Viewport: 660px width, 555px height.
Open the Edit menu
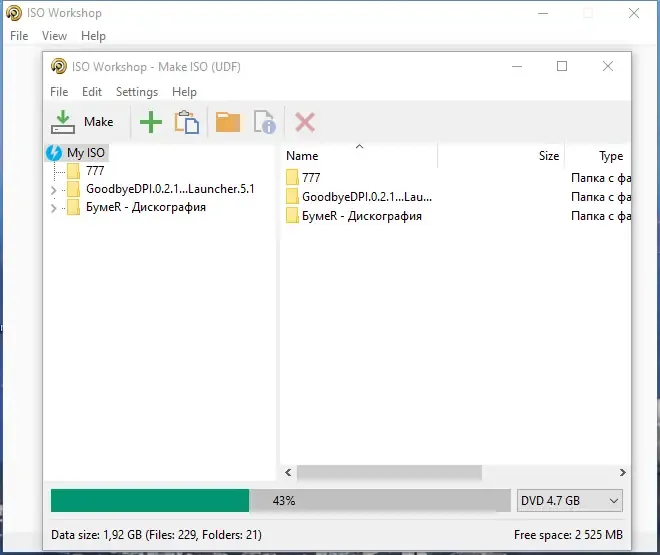[x=92, y=92]
